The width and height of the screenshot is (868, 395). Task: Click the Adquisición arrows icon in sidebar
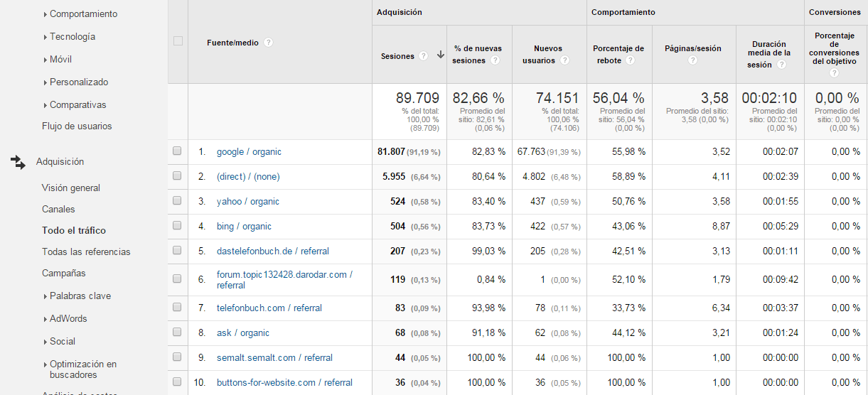coord(18,163)
